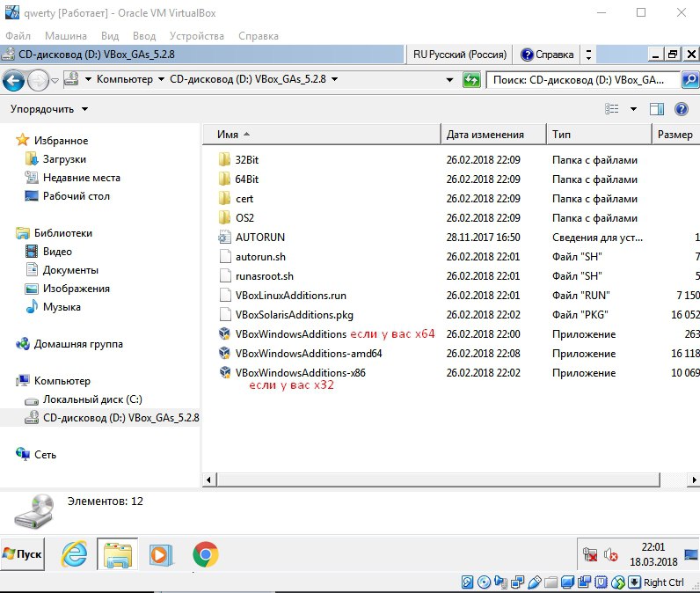
Task: Click the display indicator in VirtualBox status bar
Action: pyautogui.click(x=567, y=582)
